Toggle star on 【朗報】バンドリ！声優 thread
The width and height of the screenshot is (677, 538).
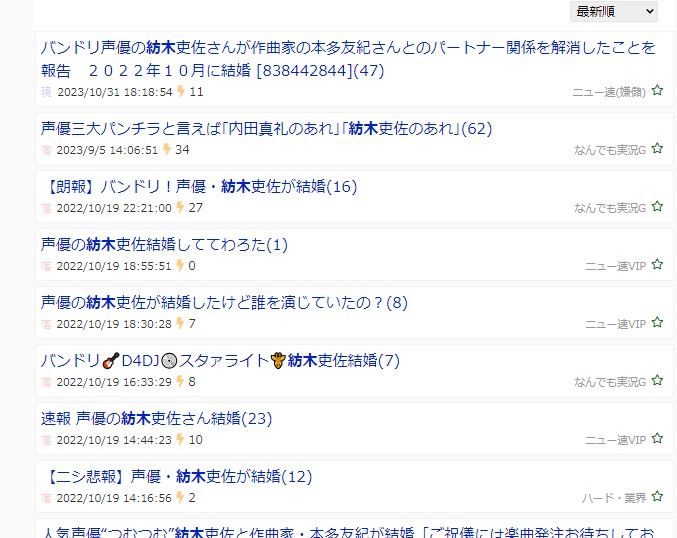[x=657, y=206]
